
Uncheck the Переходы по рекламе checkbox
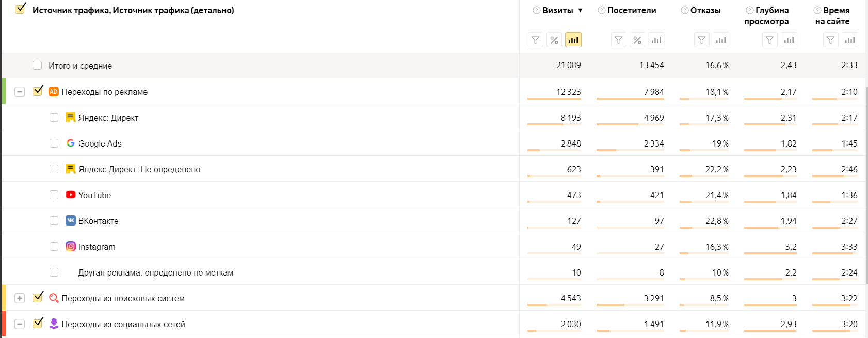click(38, 91)
